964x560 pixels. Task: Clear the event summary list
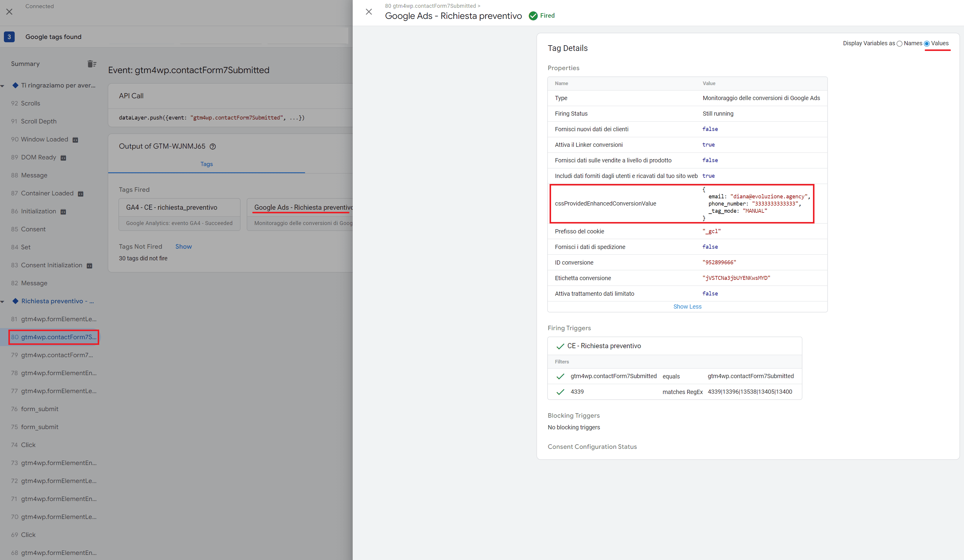coord(91,64)
